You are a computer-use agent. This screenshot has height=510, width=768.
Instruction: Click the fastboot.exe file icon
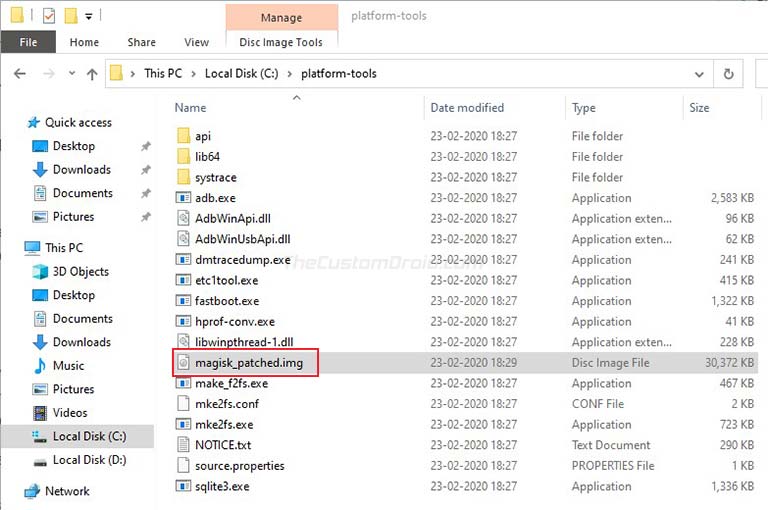coord(183,301)
